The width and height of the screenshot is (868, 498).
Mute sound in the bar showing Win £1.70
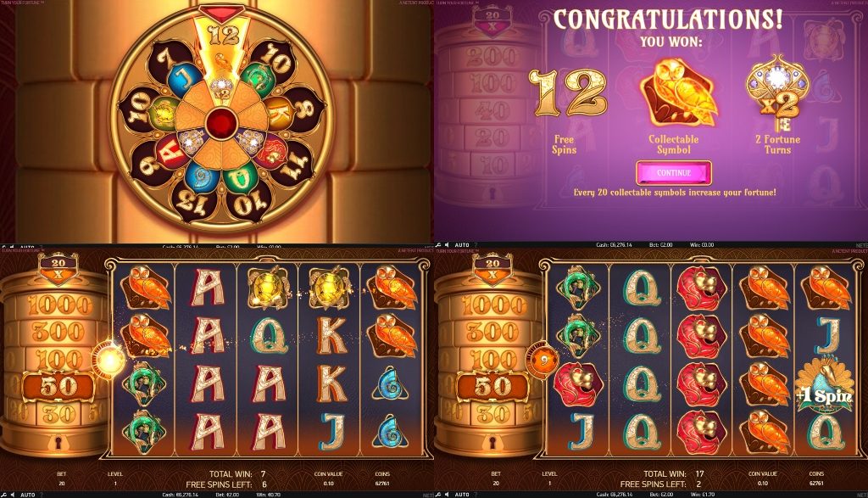(x=447, y=495)
